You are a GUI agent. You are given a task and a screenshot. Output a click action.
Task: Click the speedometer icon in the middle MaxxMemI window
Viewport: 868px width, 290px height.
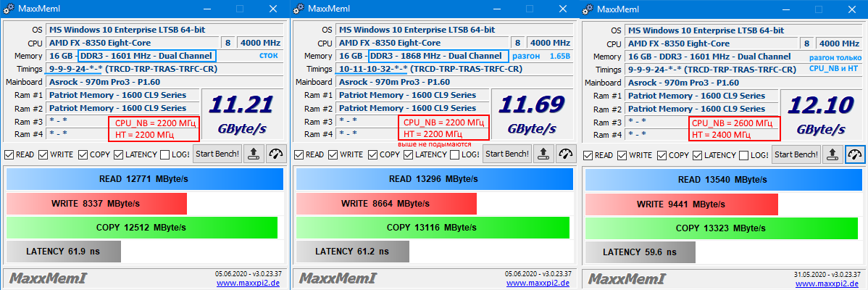pyautogui.click(x=565, y=154)
